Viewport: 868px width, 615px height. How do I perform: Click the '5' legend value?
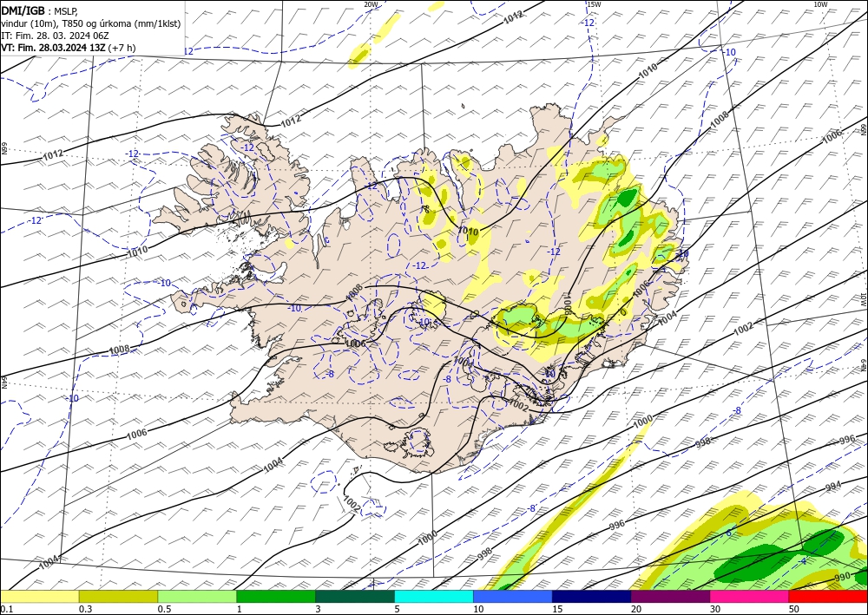tap(398, 609)
